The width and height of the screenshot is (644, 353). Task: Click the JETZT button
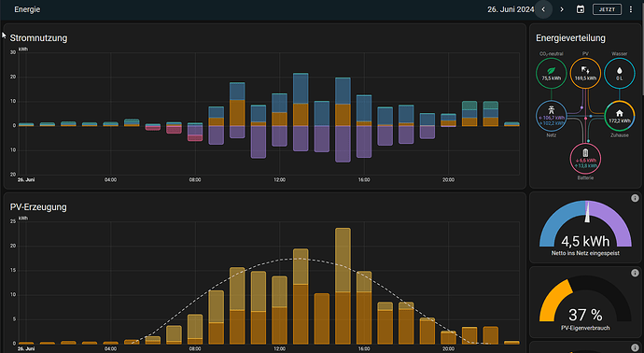coord(607,9)
